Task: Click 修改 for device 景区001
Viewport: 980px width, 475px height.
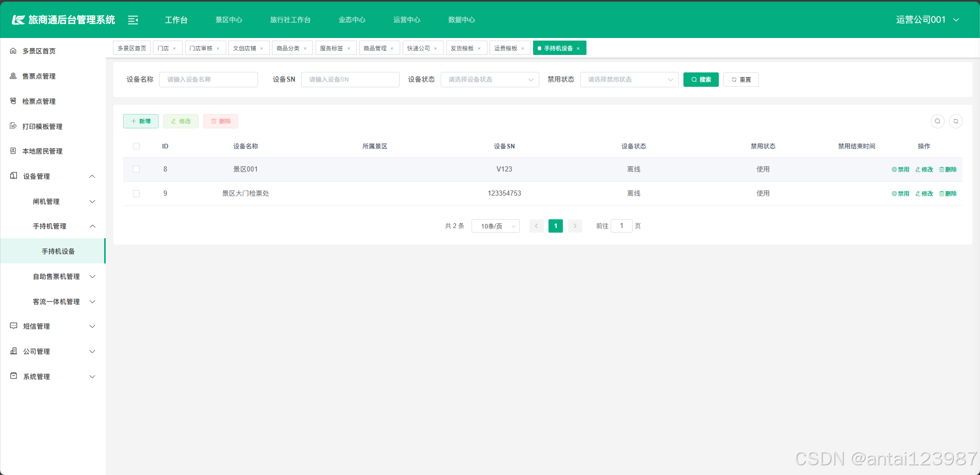Action: [x=924, y=169]
